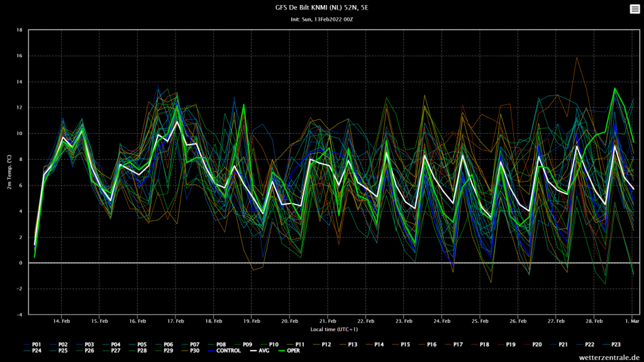Hide the P12 ensemble member
The height and width of the screenshot is (362, 644).
[321, 345]
